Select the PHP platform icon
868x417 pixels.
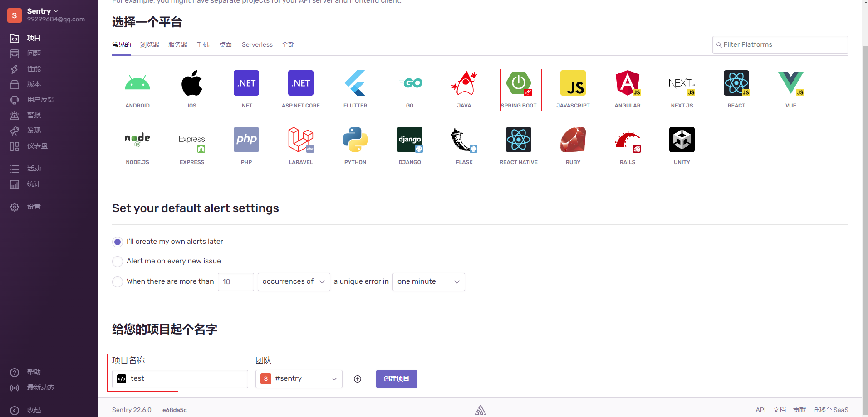pyautogui.click(x=246, y=140)
